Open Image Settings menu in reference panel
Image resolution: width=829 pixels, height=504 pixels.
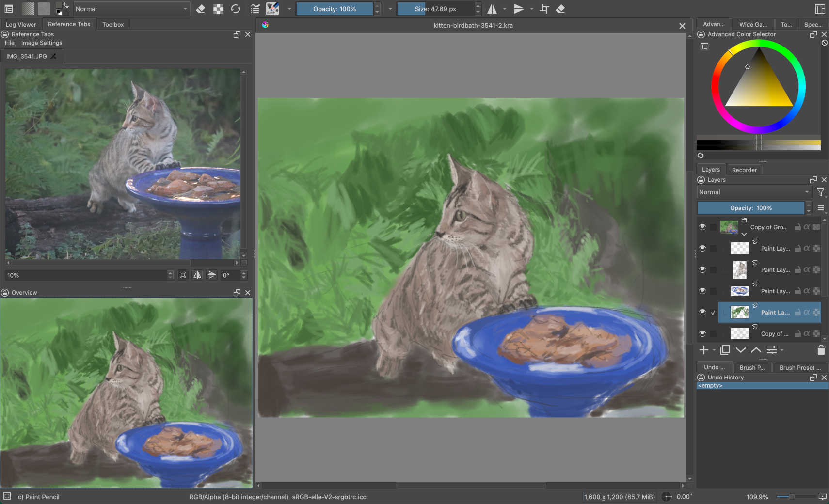coord(42,43)
